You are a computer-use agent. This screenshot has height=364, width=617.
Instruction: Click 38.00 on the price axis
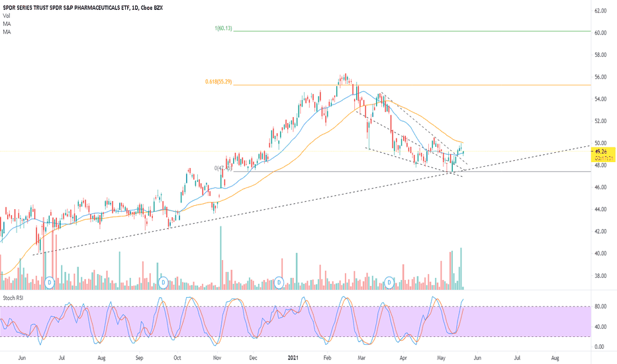pyautogui.click(x=600, y=276)
